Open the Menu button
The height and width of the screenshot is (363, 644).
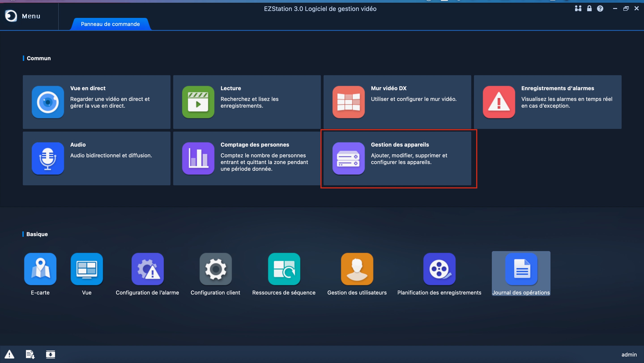[31, 16]
